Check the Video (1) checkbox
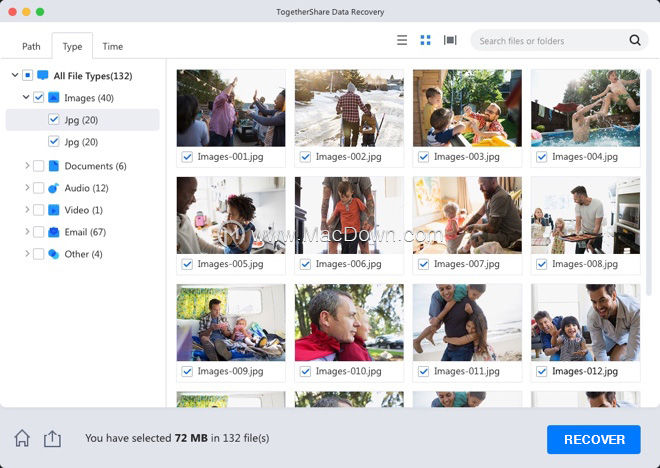 [x=38, y=210]
